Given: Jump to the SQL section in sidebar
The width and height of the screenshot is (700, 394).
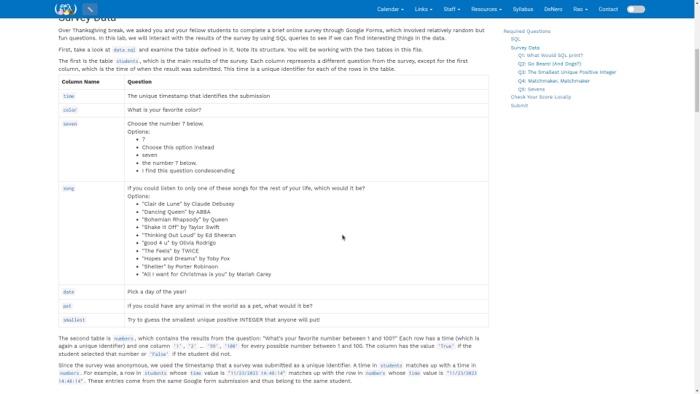Looking at the screenshot, I should click(x=516, y=39).
